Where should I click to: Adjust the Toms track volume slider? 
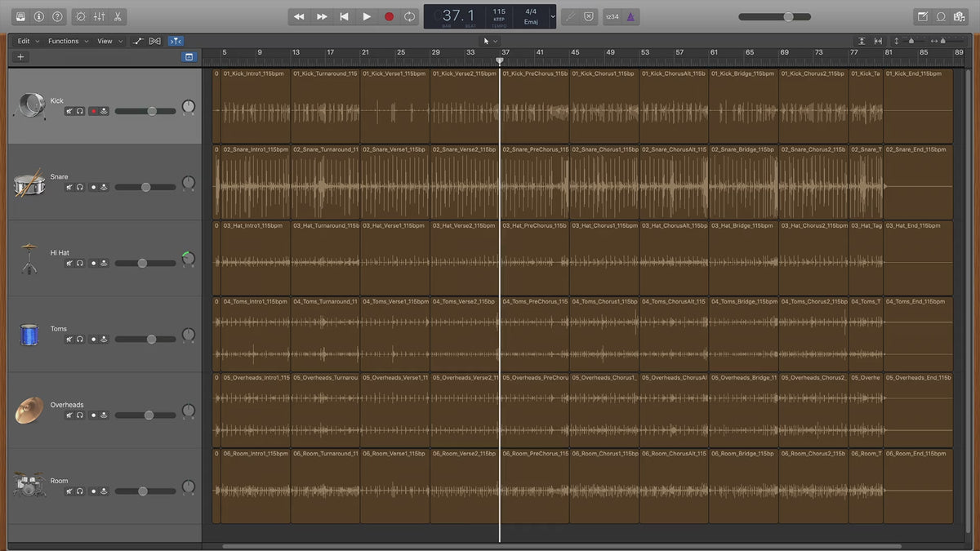coord(151,339)
